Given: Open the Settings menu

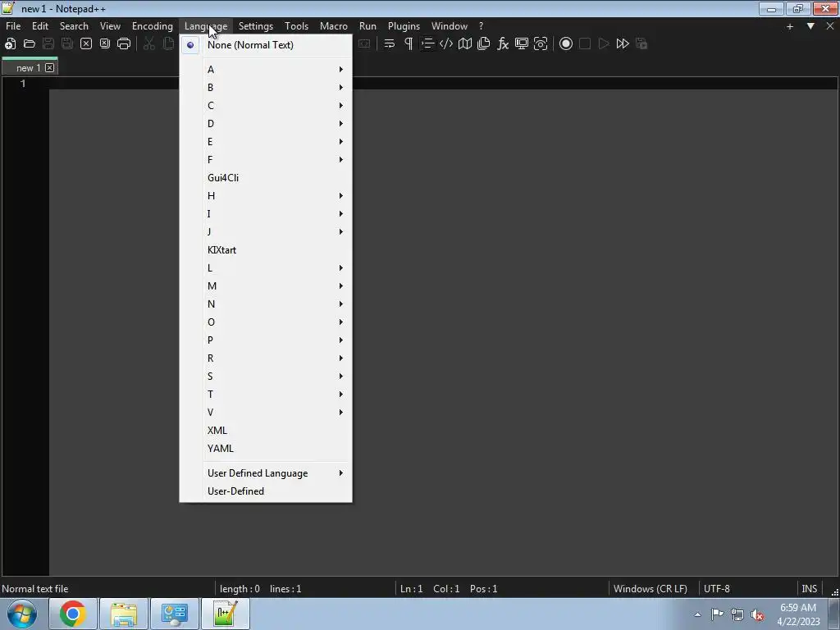Looking at the screenshot, I should pos(256,25).
